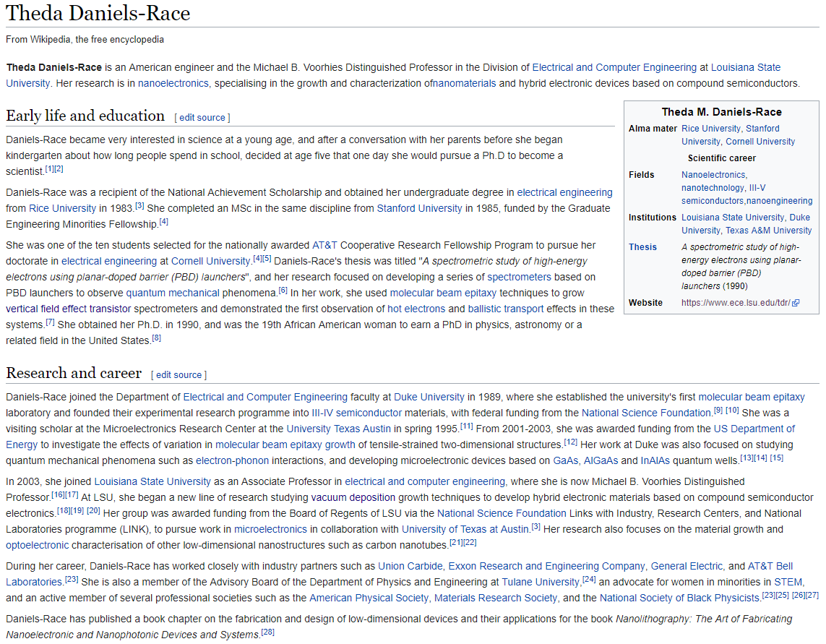Open the Tulane University link

[541, 581]
